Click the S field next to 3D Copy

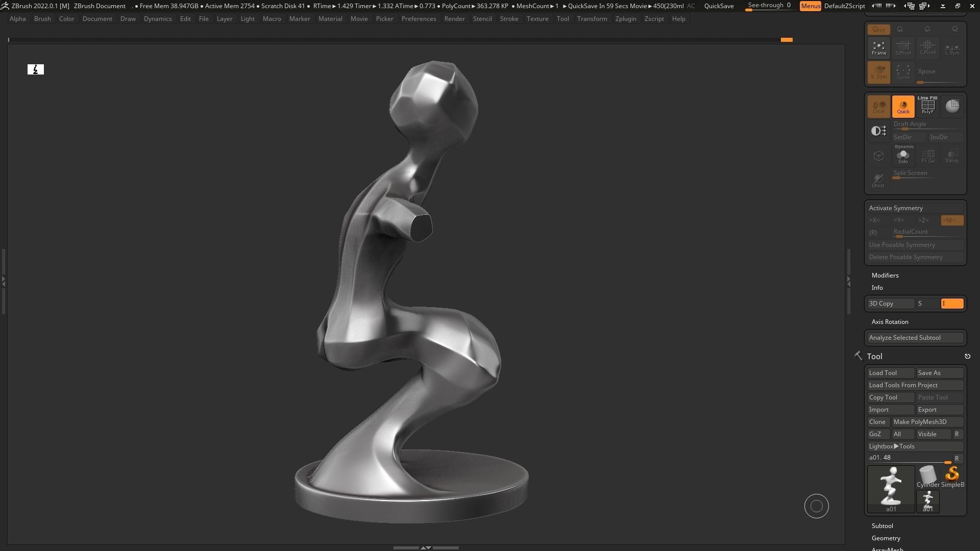pyautogui.click(x=927, y=304)
